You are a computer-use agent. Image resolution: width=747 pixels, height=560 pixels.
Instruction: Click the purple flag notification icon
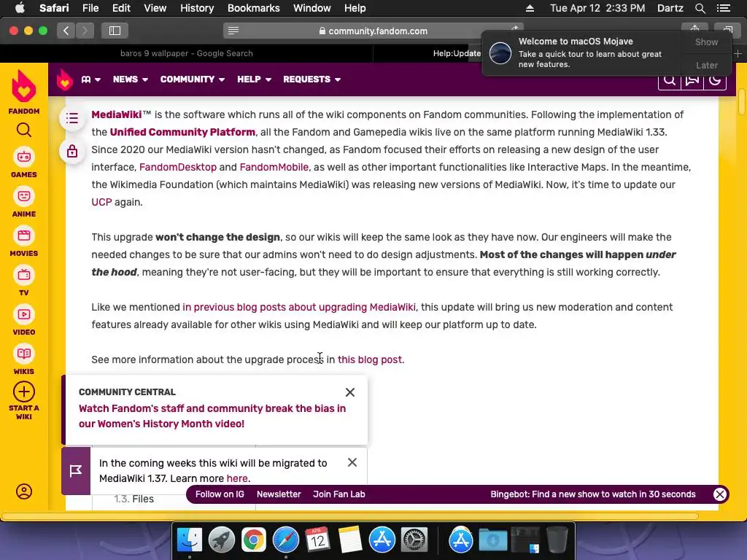(x=76, y=471)
